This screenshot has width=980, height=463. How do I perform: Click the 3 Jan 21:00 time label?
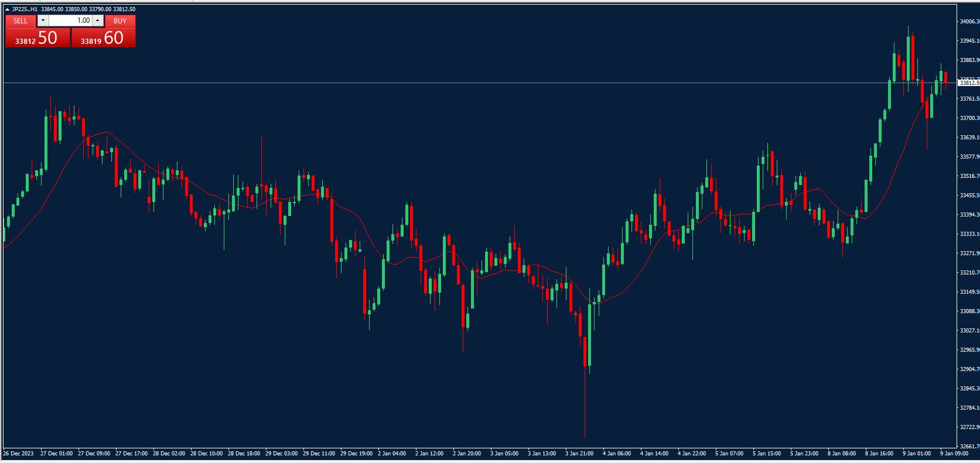(581, 453)
